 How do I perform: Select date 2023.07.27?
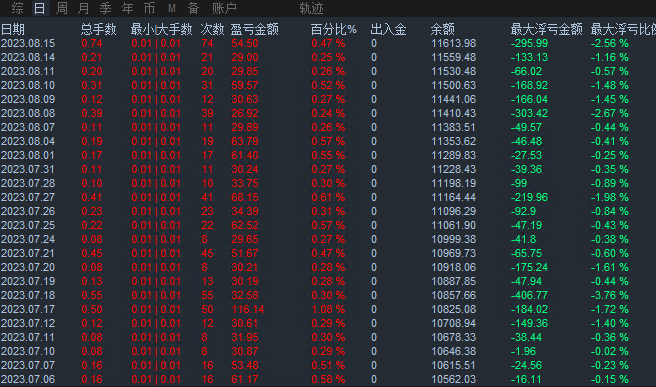(28, 197)
